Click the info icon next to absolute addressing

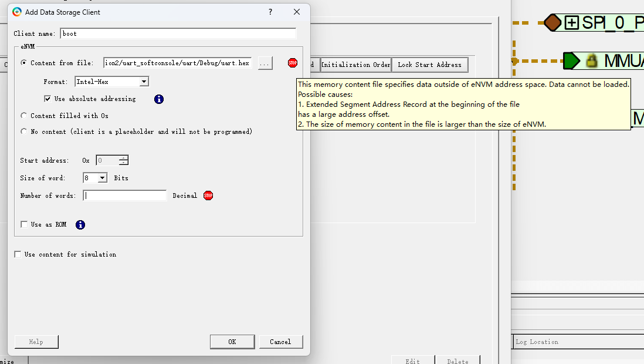point(159,99)
